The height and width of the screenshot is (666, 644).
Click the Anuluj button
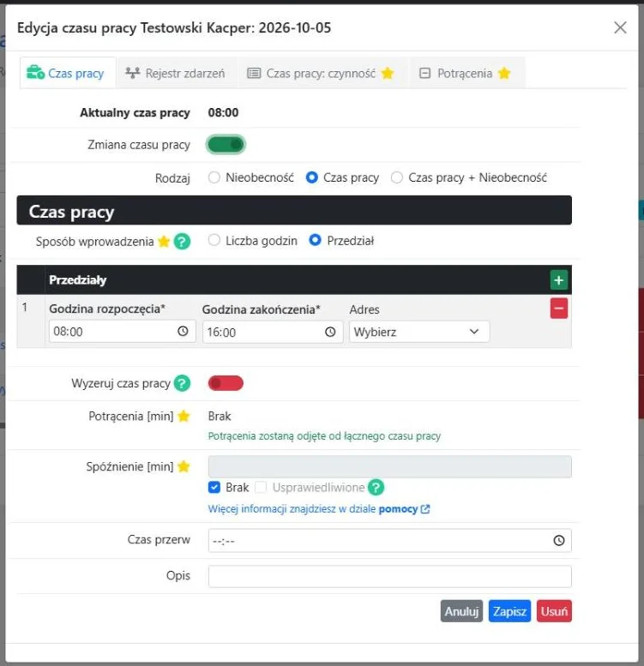(461, 611)
